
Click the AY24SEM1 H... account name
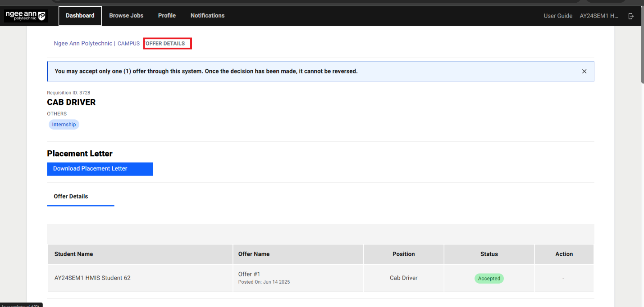click(x=599, y=16)
